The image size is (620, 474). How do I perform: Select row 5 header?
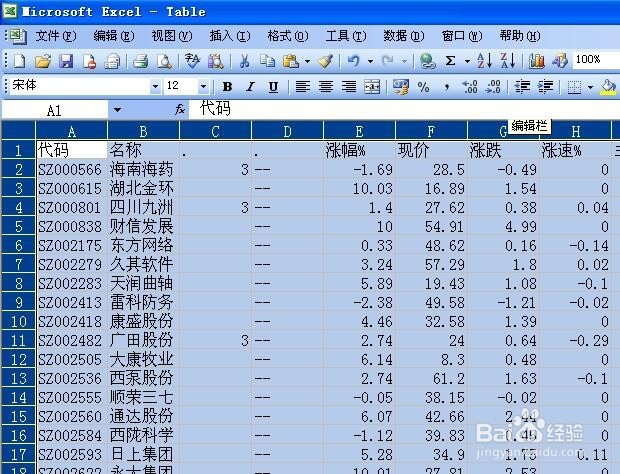(x=18, y=227)
